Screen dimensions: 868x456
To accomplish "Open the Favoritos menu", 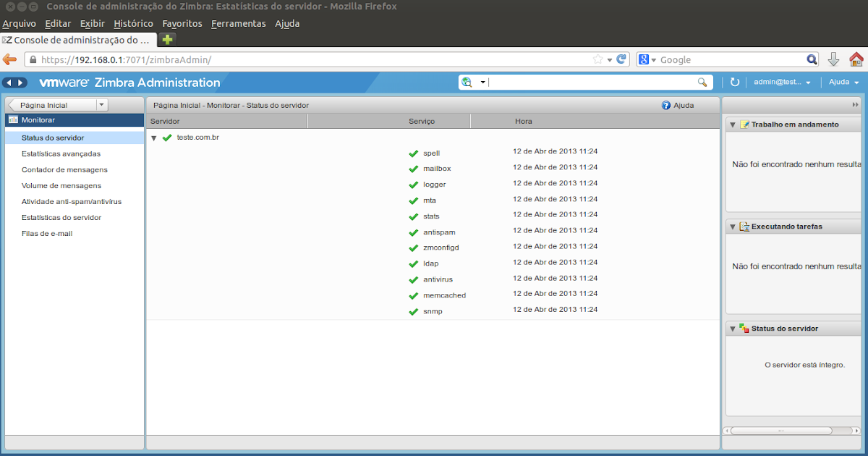I will click(x=182, y=23).
